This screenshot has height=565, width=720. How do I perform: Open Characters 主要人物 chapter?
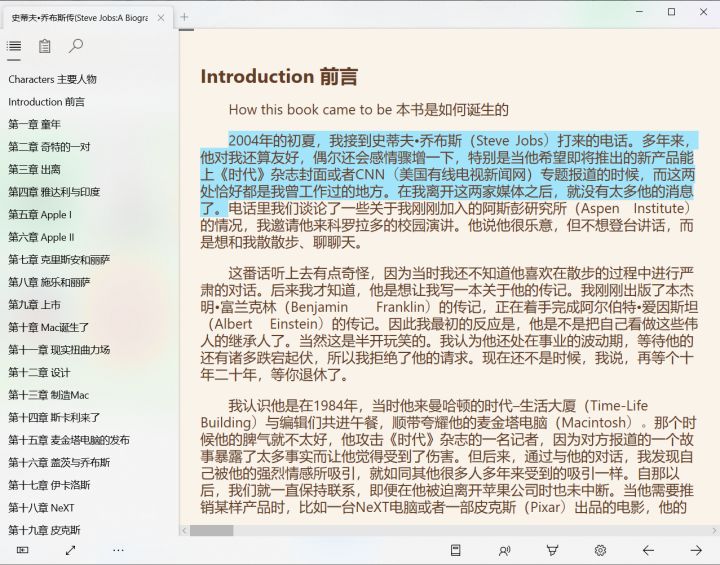pos(52,79)
